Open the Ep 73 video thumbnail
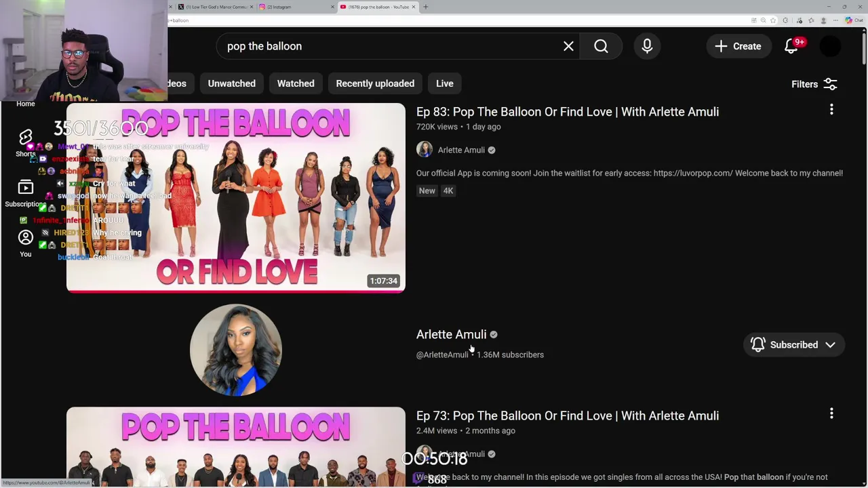 pyautogui.click(x=236, y=447)
